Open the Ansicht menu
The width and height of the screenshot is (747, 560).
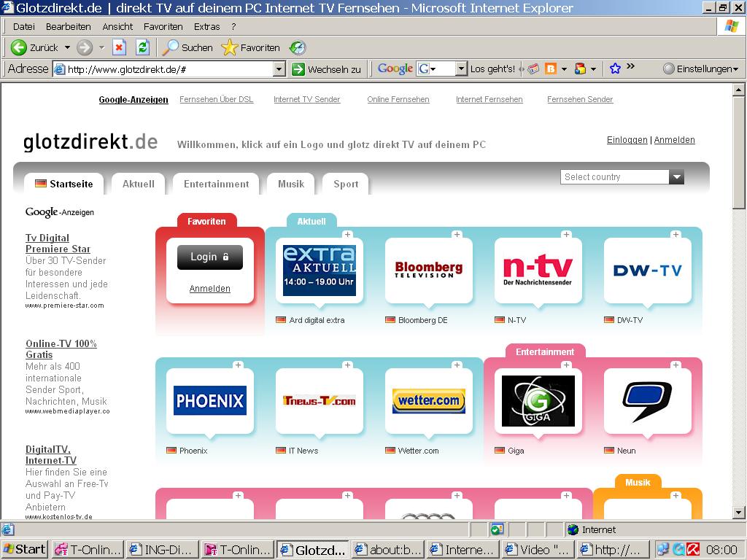pos(117,27)
